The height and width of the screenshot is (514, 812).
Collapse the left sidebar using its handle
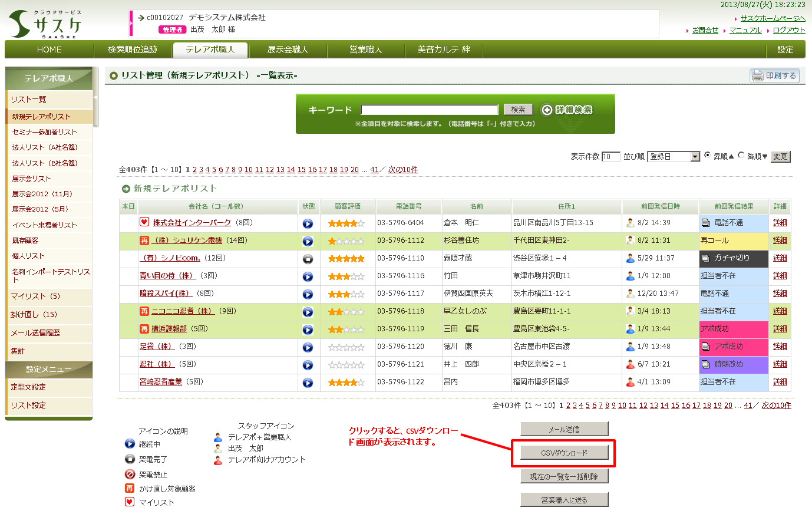coord(95,97)
